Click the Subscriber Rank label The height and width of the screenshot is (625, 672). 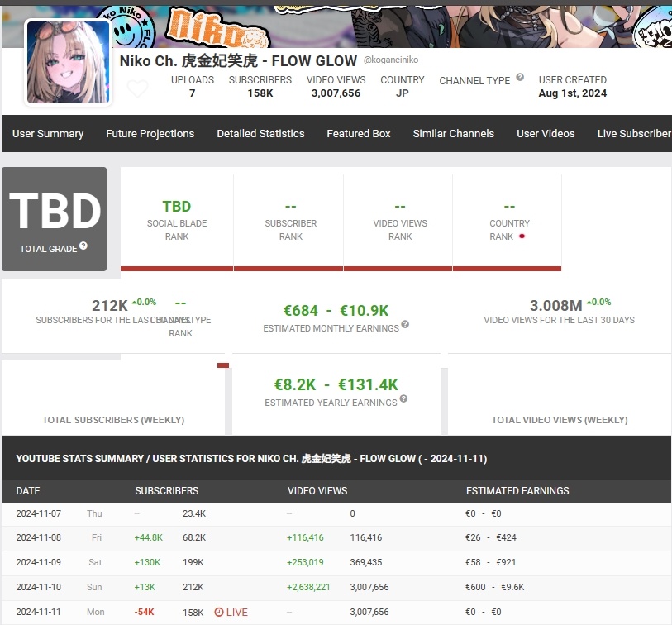point(291,230)
